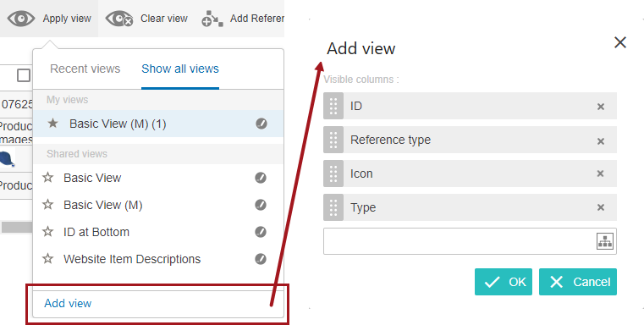
Task: Click the Apply view eye icon
Action: click(21, 19)
